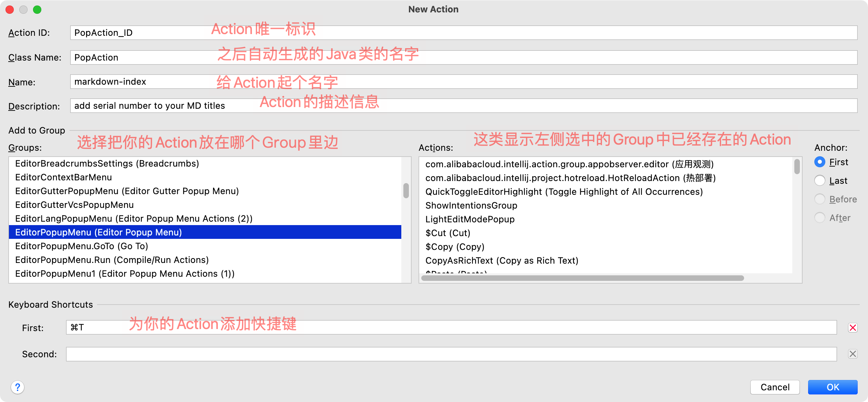Clear the Second keyboard shortcut

(853, 354)
